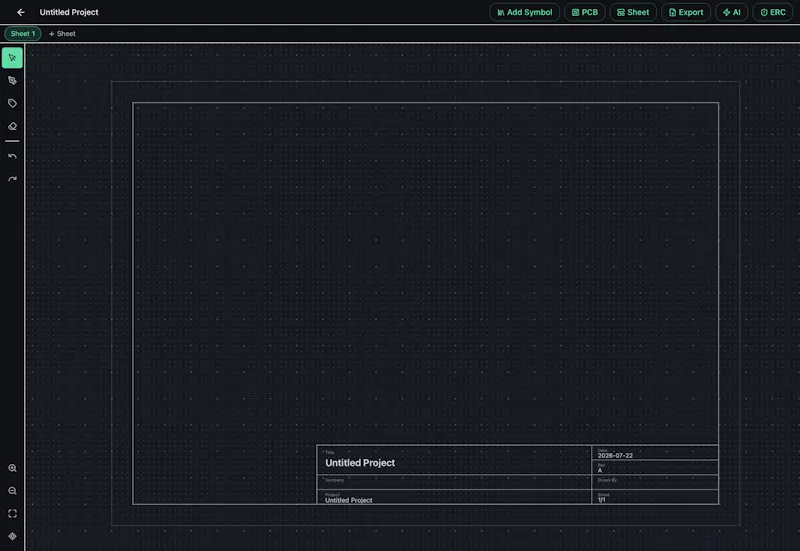Select the Sheet 1 tab
800x551 pixels.
click(22, 34)
